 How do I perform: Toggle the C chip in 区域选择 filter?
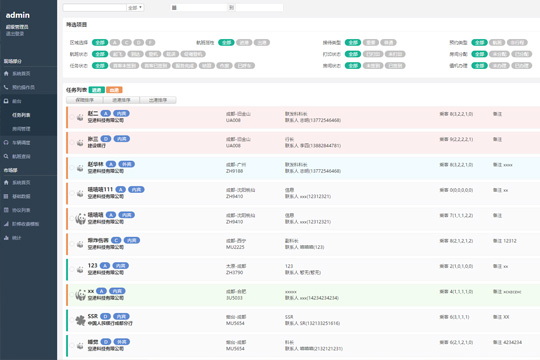point(126,42)
